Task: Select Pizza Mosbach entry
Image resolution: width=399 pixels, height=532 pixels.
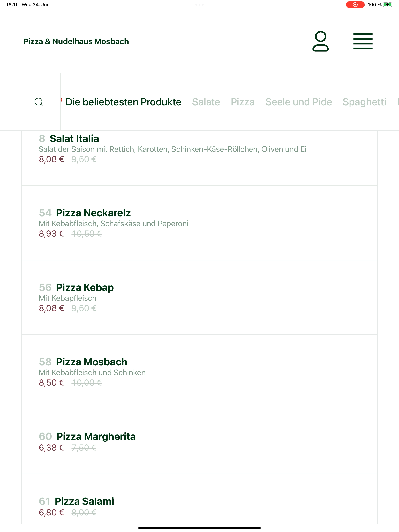Action: click(199, 372)
